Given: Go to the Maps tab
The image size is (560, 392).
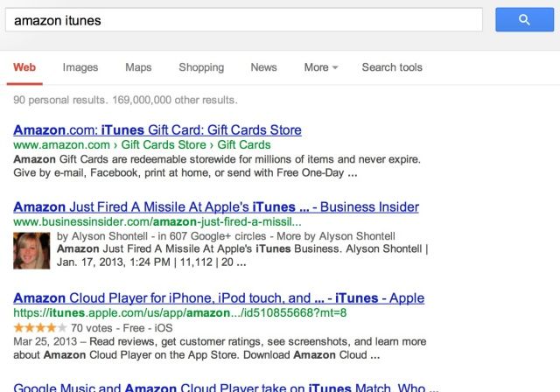Looking at the screenshot, I should [138, 67].
